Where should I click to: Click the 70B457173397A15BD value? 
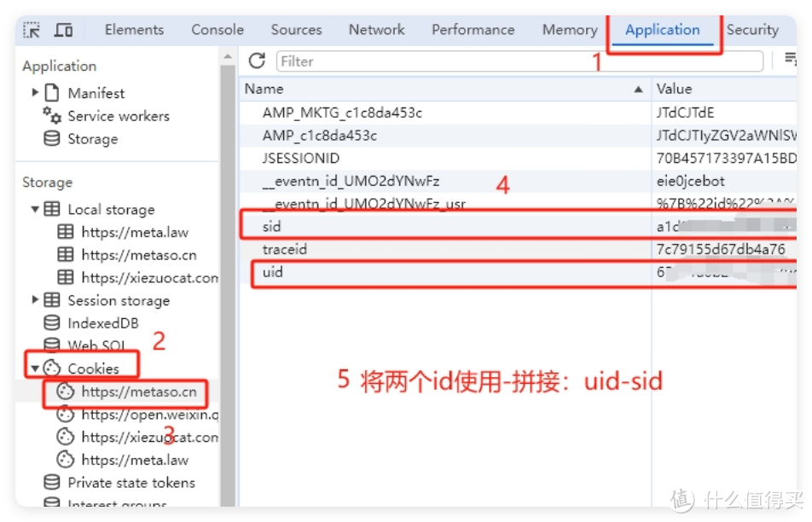pyautogui.click(x=726, y=158)
